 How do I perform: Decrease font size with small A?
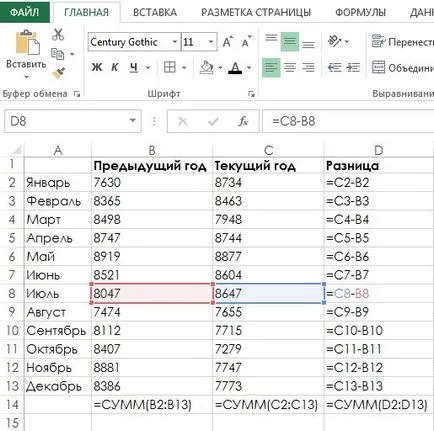coord(247,42)
